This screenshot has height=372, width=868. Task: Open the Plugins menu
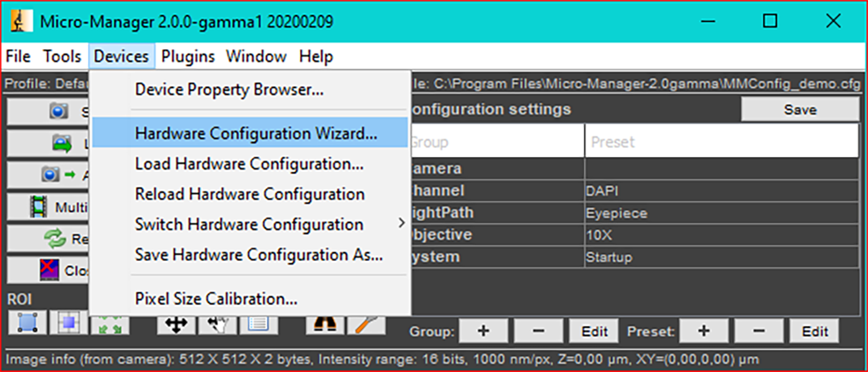(188, 56)
